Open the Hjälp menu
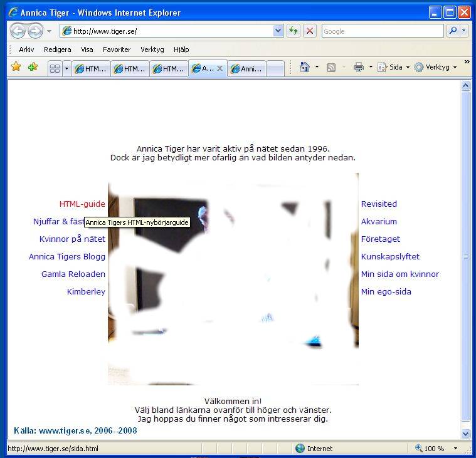 [181, 49]
